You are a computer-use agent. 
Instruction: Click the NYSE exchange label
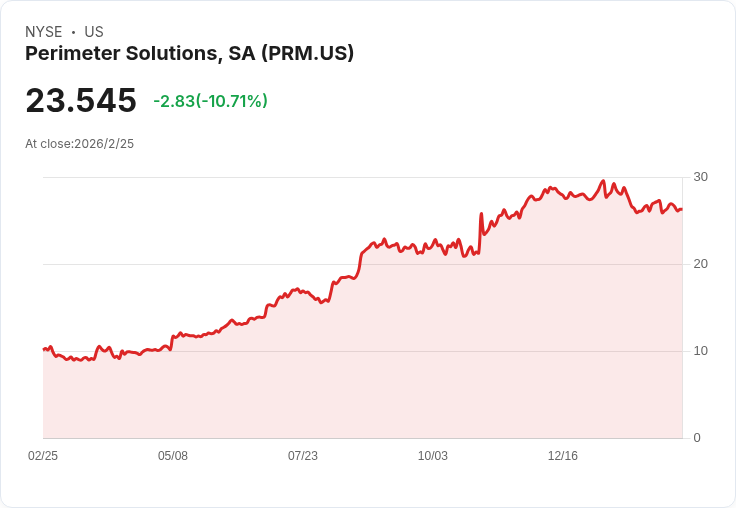(x=44, y=32)
